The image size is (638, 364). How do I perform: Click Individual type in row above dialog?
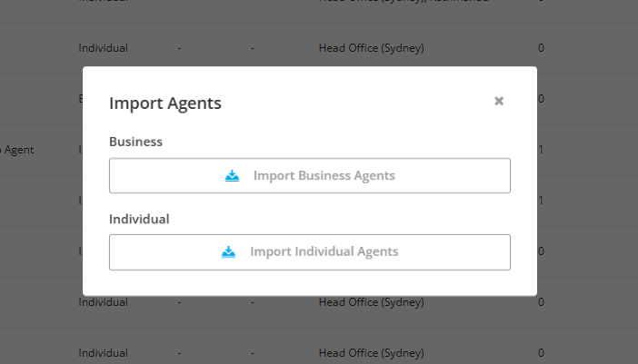coord(103,48)
